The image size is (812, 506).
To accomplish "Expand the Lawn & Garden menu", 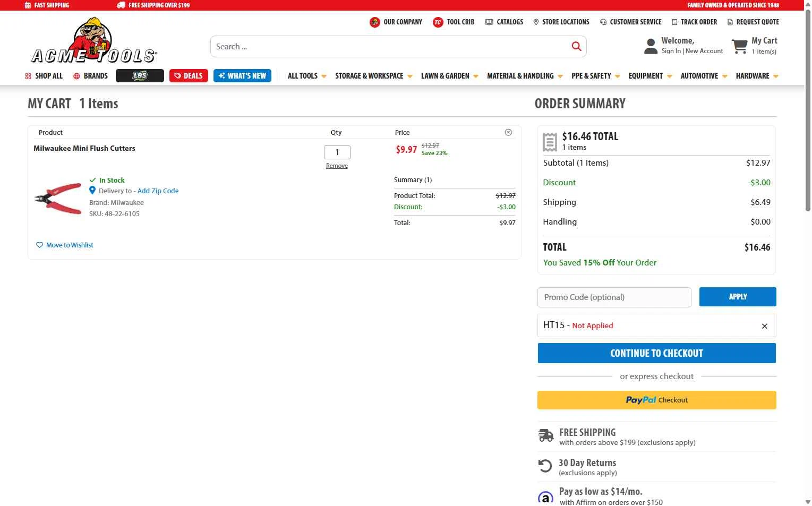I will point(450,76).
